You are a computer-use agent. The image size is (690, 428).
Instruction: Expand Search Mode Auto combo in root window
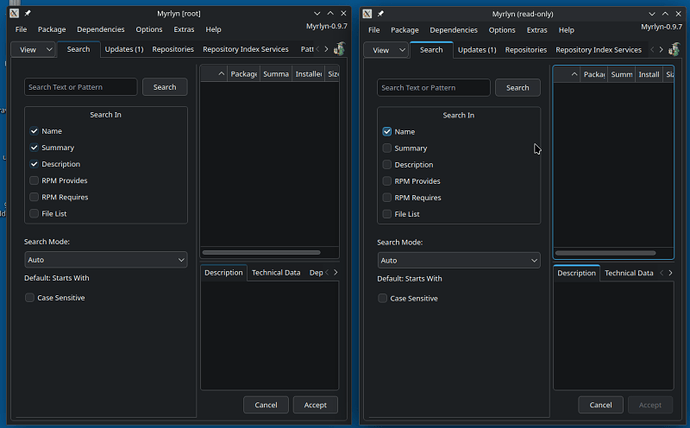pos(105,260)
